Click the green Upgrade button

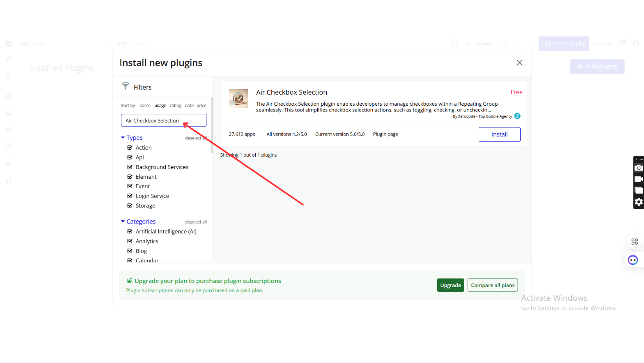(x=450, y=285)
